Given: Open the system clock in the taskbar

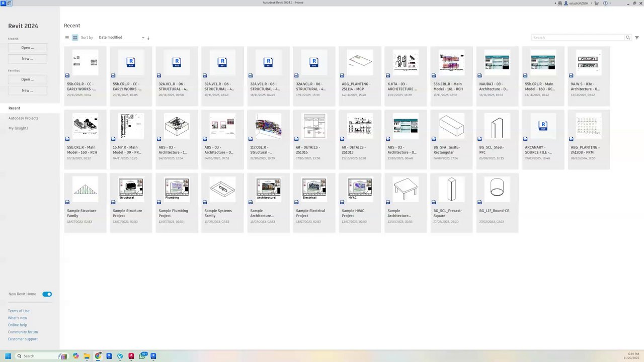Looking at the screenshot, I should click(x=632, y=356).
